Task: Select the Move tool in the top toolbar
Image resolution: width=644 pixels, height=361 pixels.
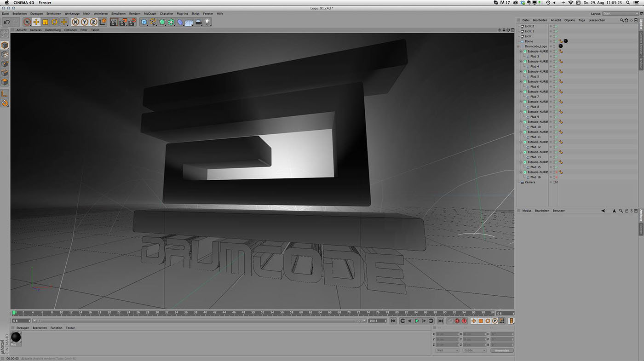Action: [x=36, y=22]
